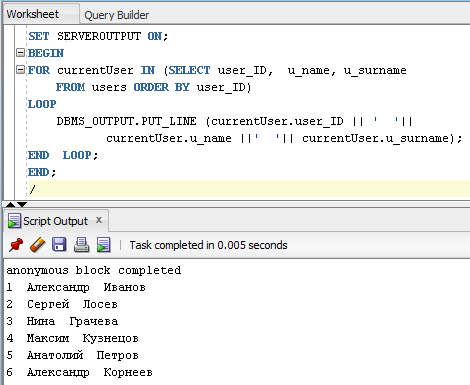The height and width of the screenshot is (385, 470).
Task: Collapse the BEGIN block fold marker
Action: click(20, 53)
